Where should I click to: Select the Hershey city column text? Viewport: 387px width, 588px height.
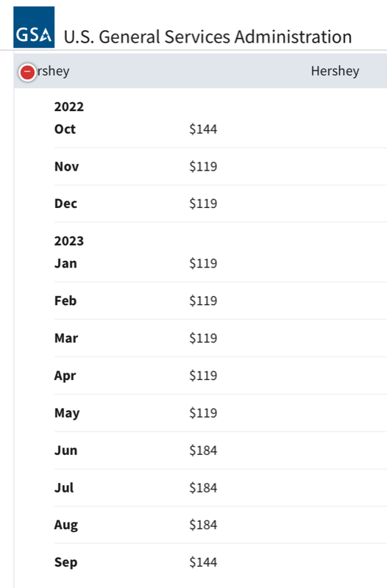point(335,71)
